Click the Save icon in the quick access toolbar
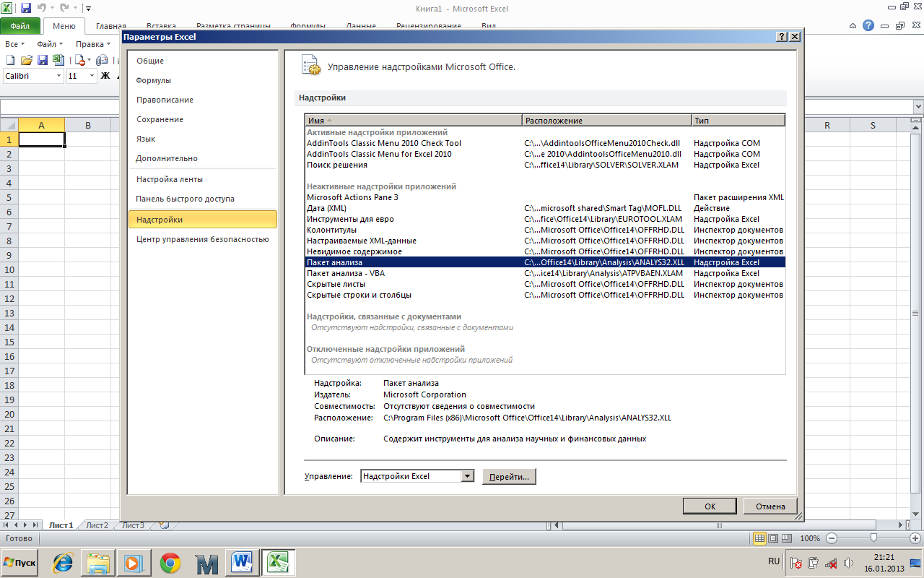Viewport: 924px width, 578px height. (x=26, y=9)
